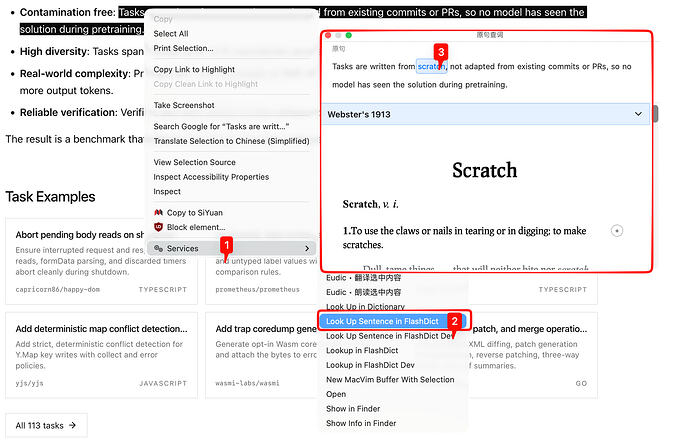Select Block element... entry
The height and width of the screenshot is (440, 690).
(x=196, y=227)
